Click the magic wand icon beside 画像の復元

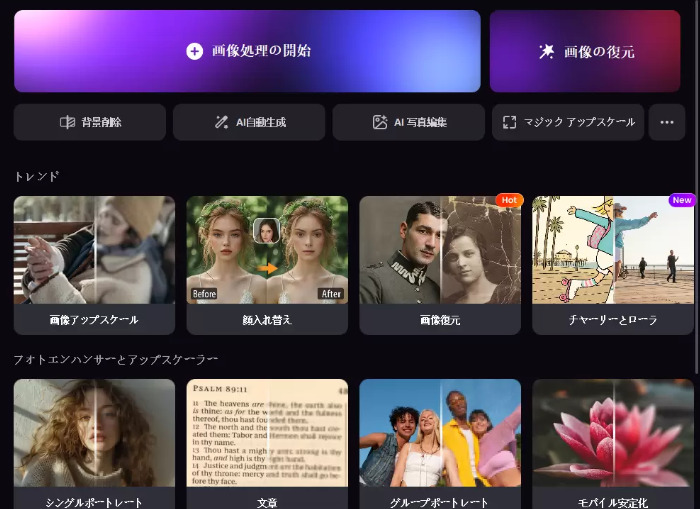(546, 51)
